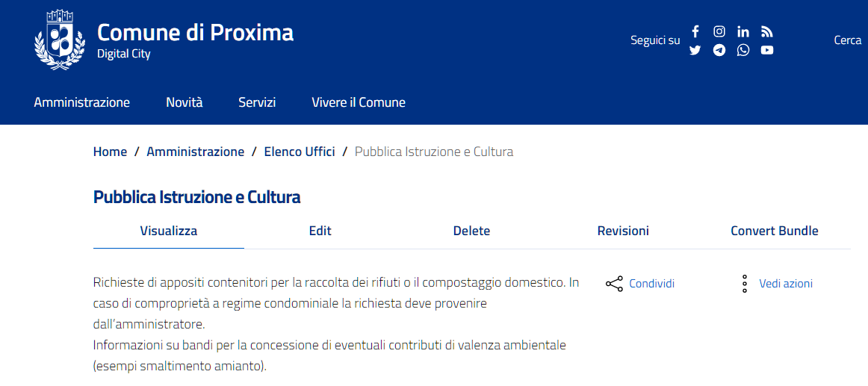Click the Cerca search button
This screenshot has height=386, width=868.
(847, 40)
